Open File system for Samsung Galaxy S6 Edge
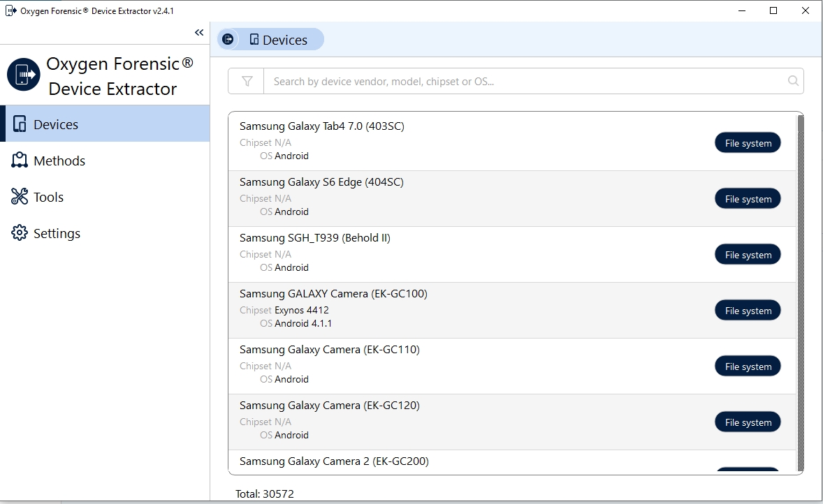This screenshot has width=823, height=504. (748, 198)
